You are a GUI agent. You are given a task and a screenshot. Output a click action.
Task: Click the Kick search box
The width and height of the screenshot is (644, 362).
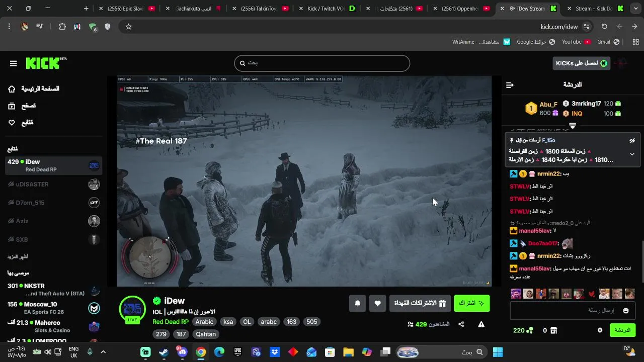322,63
